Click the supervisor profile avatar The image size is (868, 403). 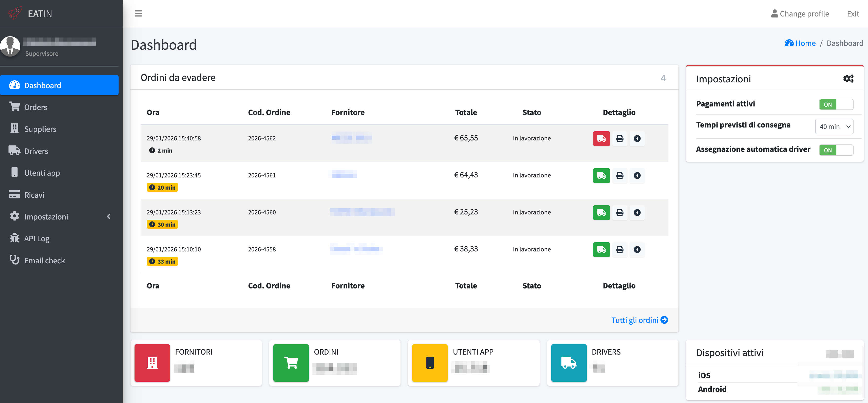pos(10,46)
